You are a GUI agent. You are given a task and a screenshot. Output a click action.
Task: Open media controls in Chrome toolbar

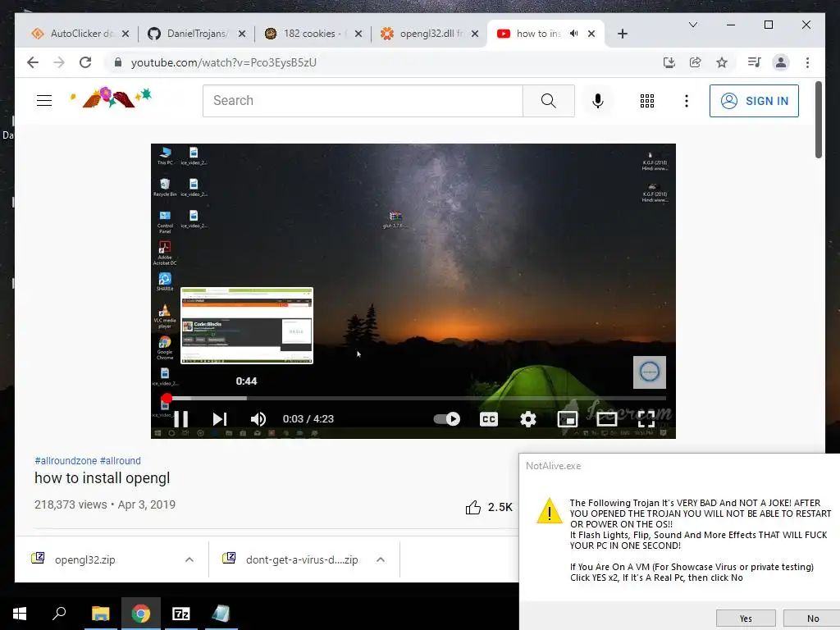point(755,62)
